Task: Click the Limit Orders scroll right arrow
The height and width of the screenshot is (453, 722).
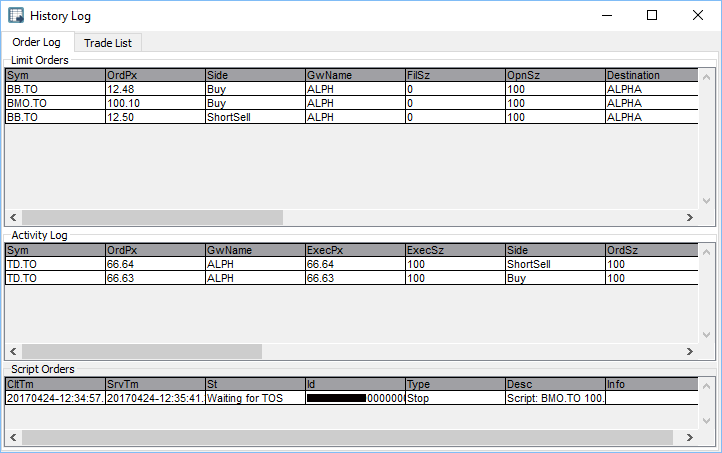Action: point(689,217)
